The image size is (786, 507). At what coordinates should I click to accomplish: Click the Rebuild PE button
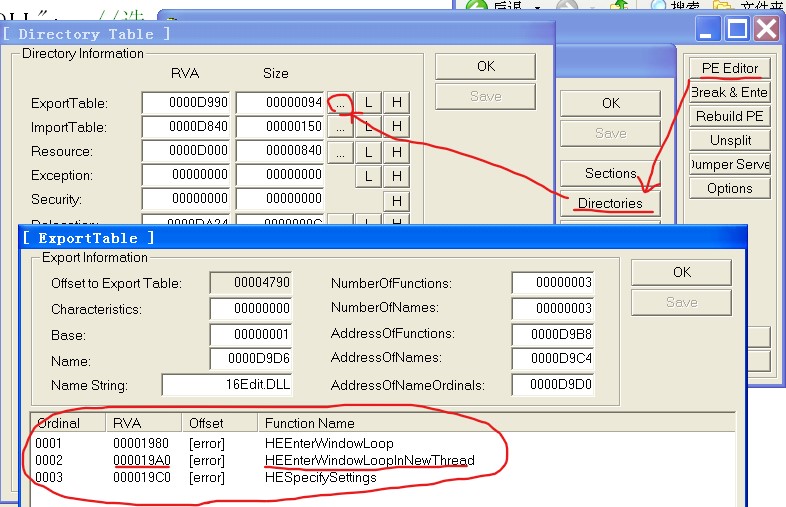[x=729, y=116]
